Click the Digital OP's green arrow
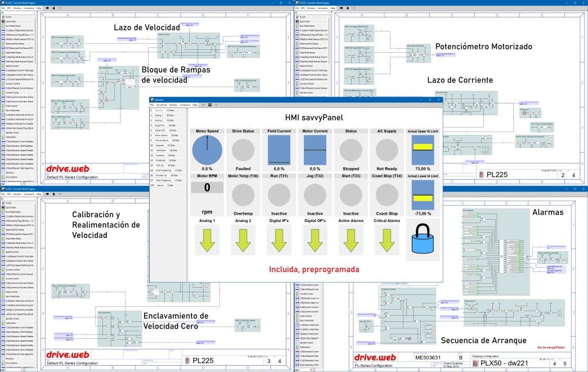This screenshot has width=588, height=372. 315,240
